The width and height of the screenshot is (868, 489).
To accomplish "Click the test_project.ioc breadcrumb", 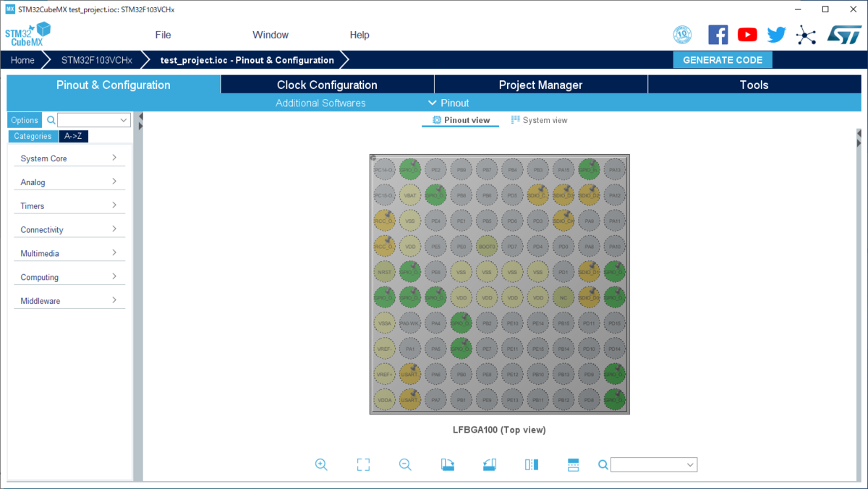I will click(247, 60).
